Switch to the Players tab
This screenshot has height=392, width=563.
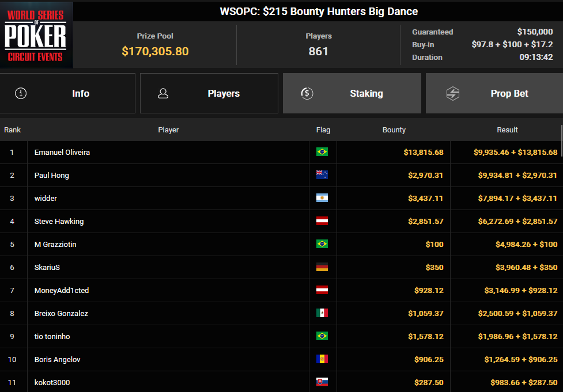tap(209, 93)
